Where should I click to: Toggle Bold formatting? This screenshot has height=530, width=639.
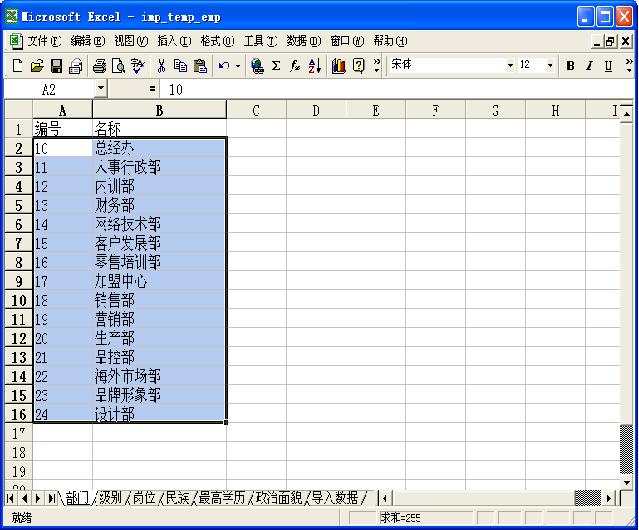coord(570,66)
